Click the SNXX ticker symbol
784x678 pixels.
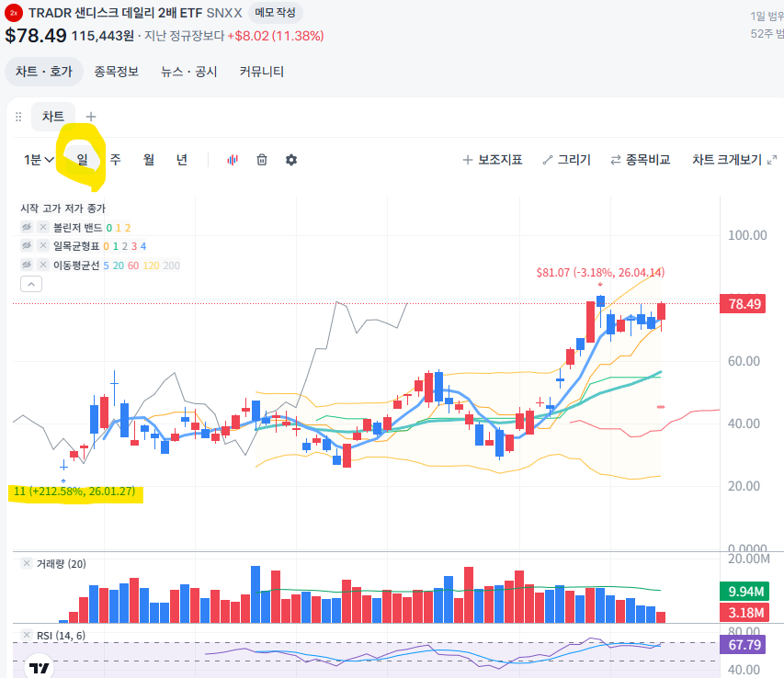(x=224, y=13)
